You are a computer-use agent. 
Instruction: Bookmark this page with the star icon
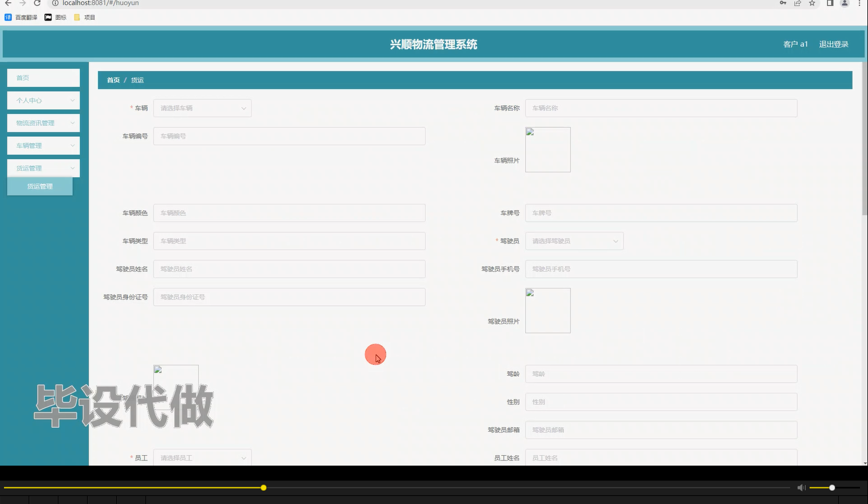pos(811,3)
